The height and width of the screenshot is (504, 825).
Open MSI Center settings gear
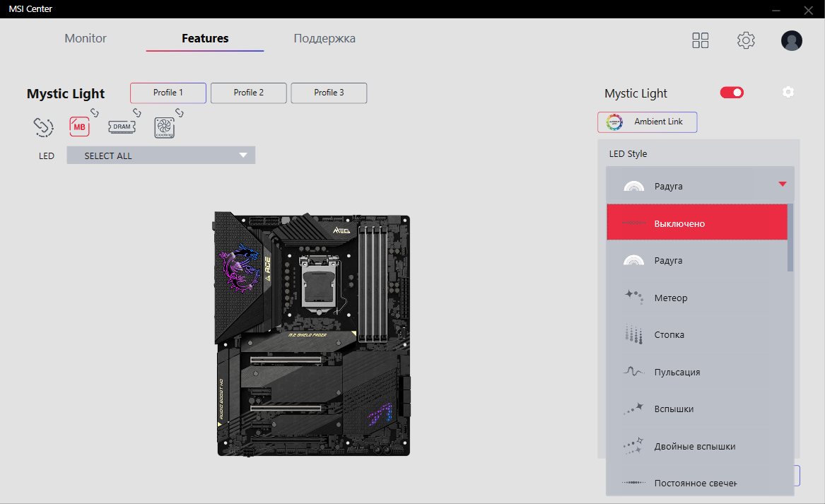click(746, 40)
